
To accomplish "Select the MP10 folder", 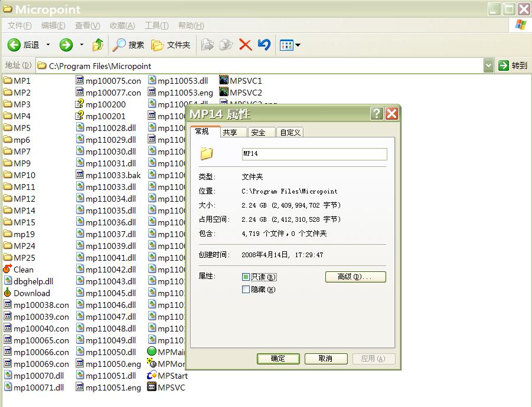I will tap(19, 175).
